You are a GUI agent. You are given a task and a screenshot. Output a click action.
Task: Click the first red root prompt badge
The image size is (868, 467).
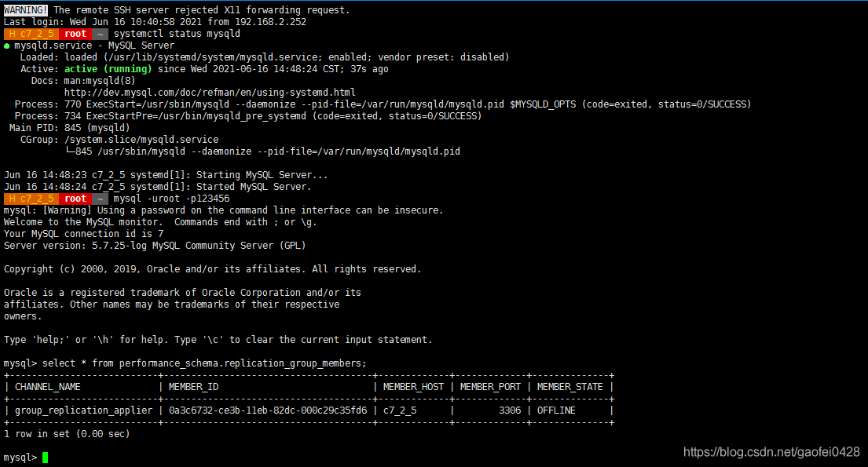point(75,34)
